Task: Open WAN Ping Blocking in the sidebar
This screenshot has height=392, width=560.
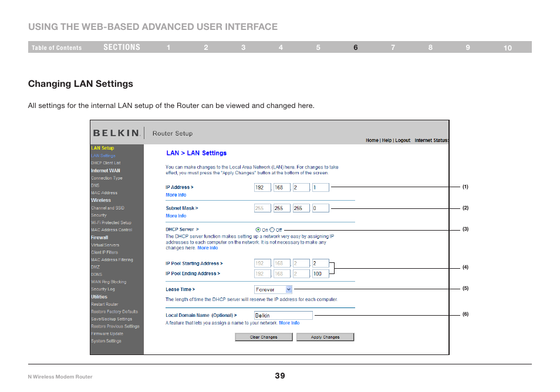Action: pyautogui.click(x=109, y=282)
